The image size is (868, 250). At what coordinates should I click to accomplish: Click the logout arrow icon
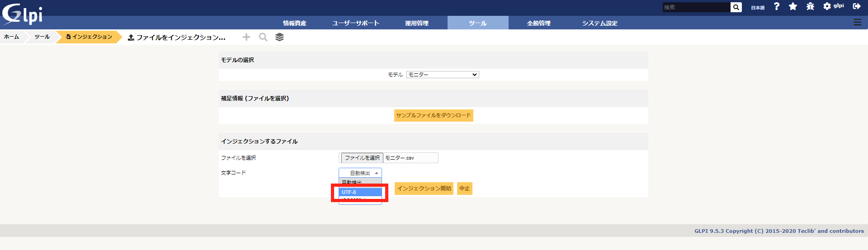856,6
